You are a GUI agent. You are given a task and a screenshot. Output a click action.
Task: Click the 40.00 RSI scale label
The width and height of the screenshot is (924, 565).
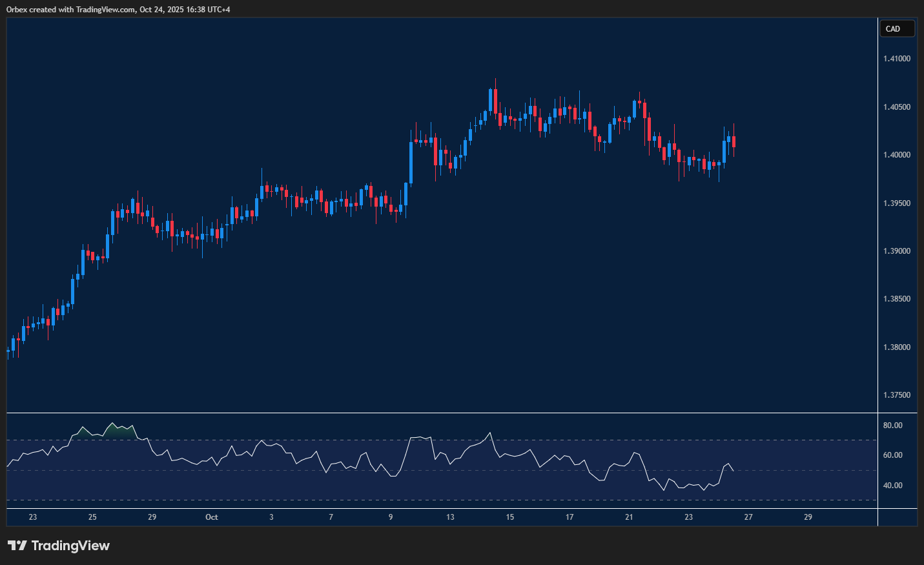(893, 486)
